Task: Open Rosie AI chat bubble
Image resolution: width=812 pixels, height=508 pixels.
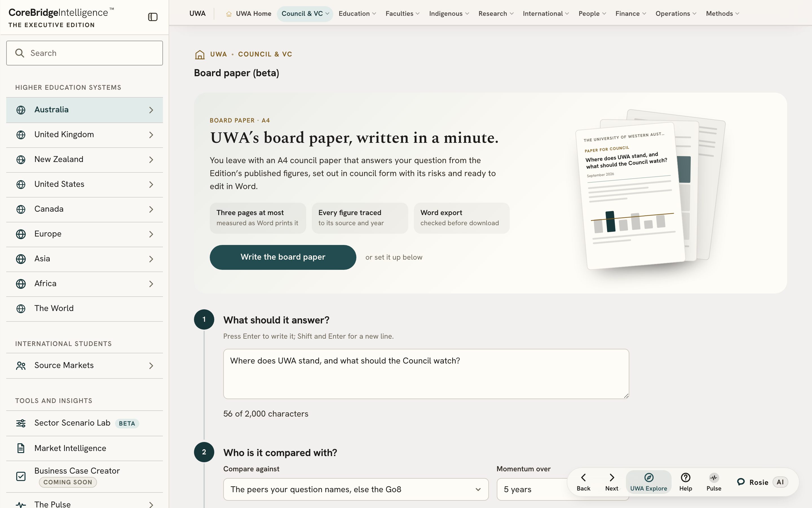Action: coord(741,482)
